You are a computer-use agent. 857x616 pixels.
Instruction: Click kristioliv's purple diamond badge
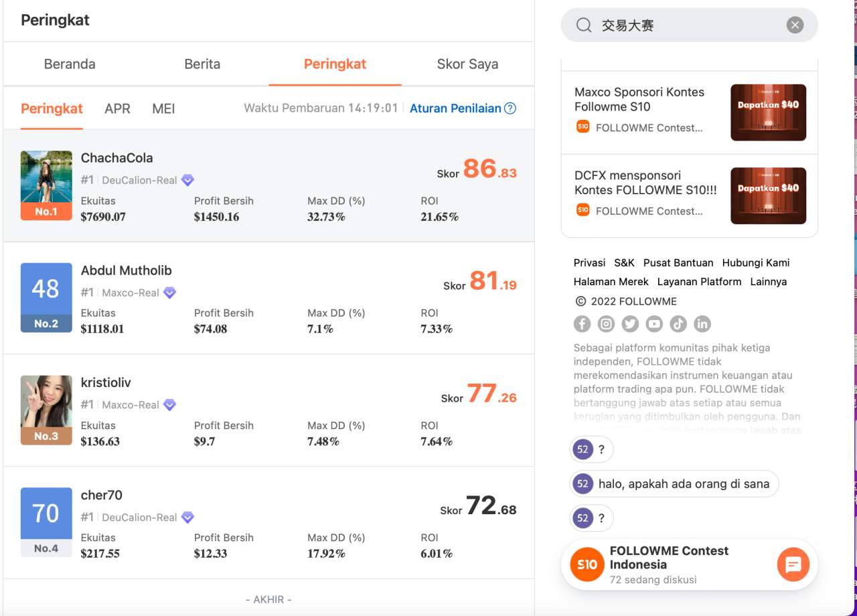169,405
